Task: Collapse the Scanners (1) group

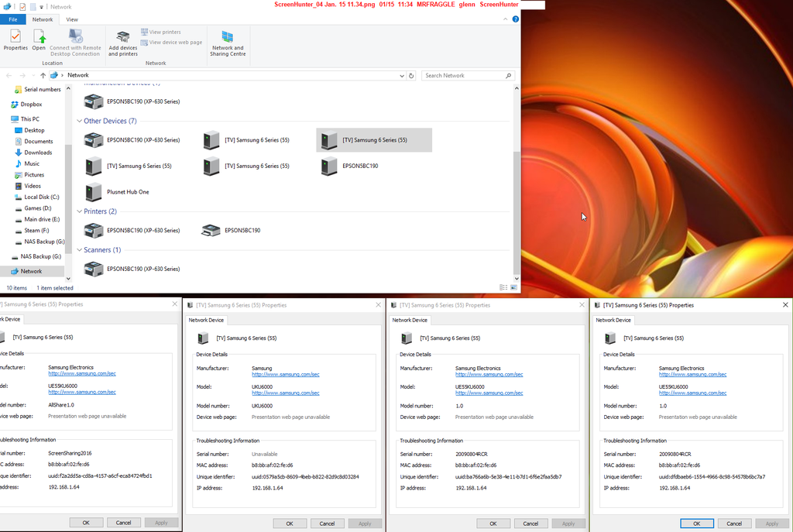Action: click(x=80, y=250)
